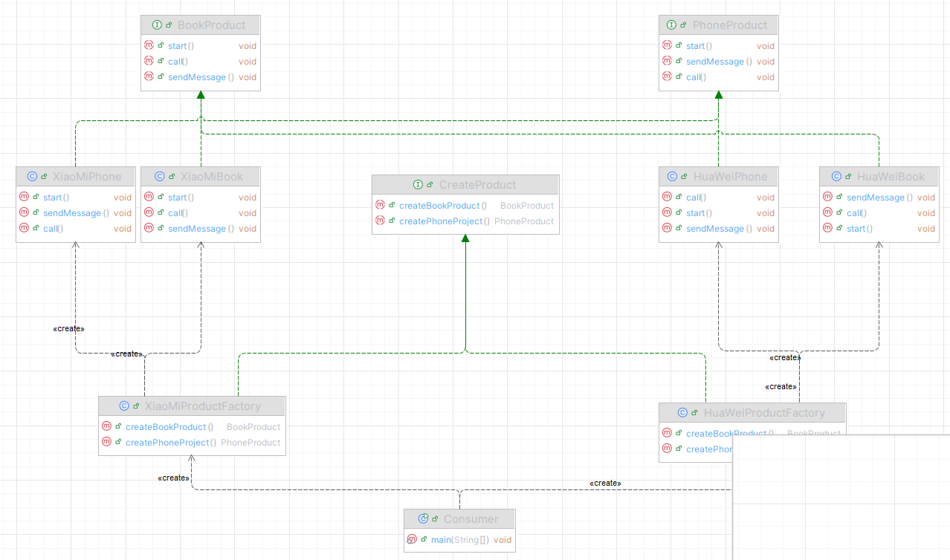Click method icon beside createPhoneProject() in XiaoMiProductFactory
The width and height of the screenshot is (950, 560).
pyautogui.click(x=106, y=442)
